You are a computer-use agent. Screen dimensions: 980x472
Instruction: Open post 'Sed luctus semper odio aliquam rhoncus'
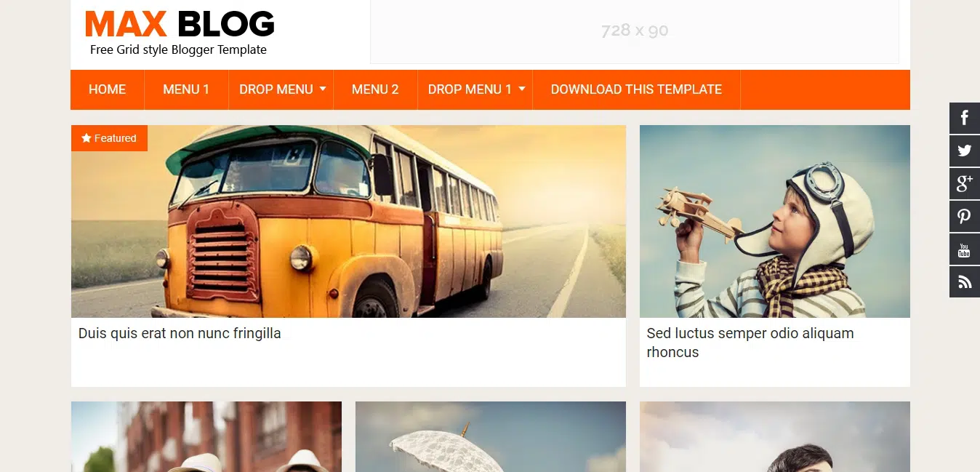[x=750, y=343]
